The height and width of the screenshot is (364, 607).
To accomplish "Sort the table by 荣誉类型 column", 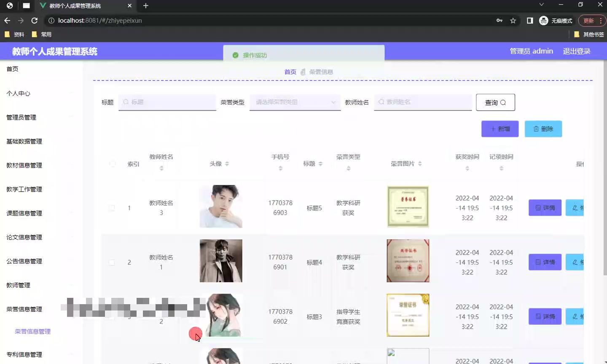I will coord(348,168).
